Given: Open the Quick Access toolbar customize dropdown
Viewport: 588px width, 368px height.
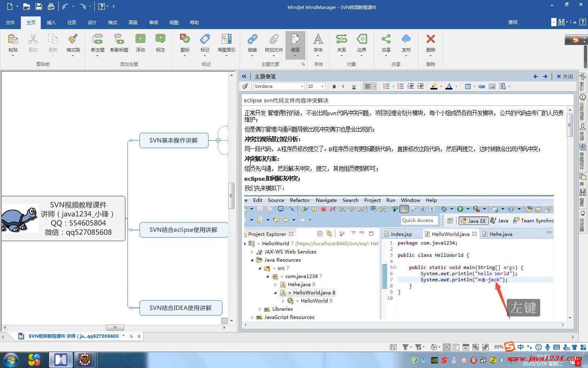Looking at the screenshot, I should pyautogui.click(x=114, y=7).
